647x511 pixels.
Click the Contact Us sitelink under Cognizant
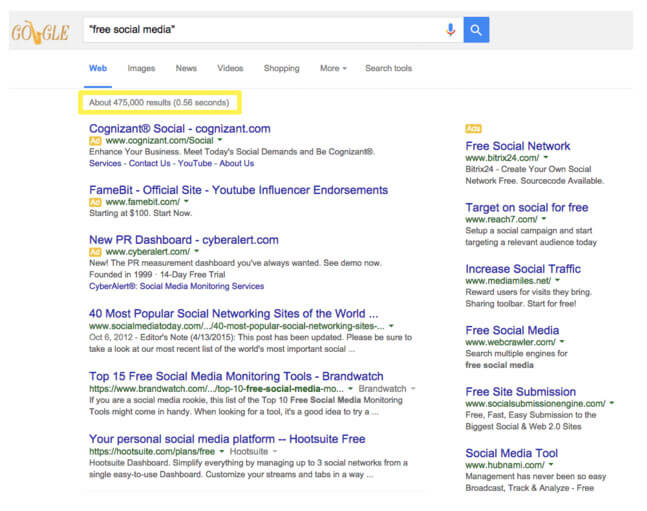coord(149,163)
